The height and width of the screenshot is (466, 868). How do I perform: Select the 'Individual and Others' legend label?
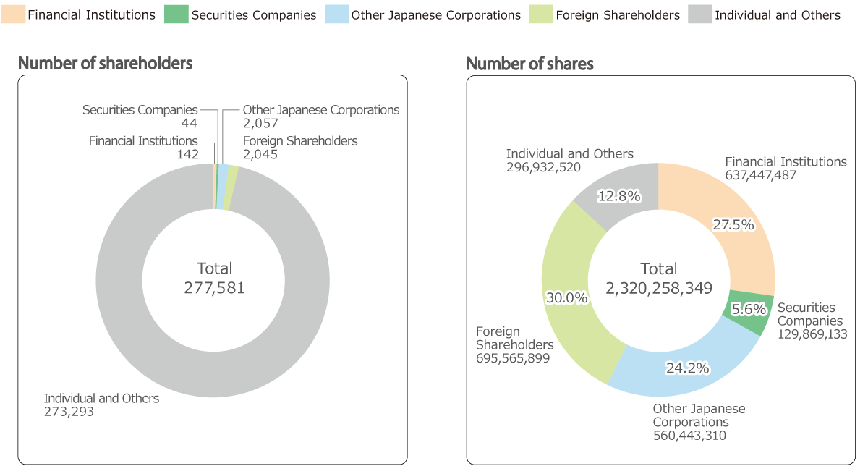tap(778, 14)
